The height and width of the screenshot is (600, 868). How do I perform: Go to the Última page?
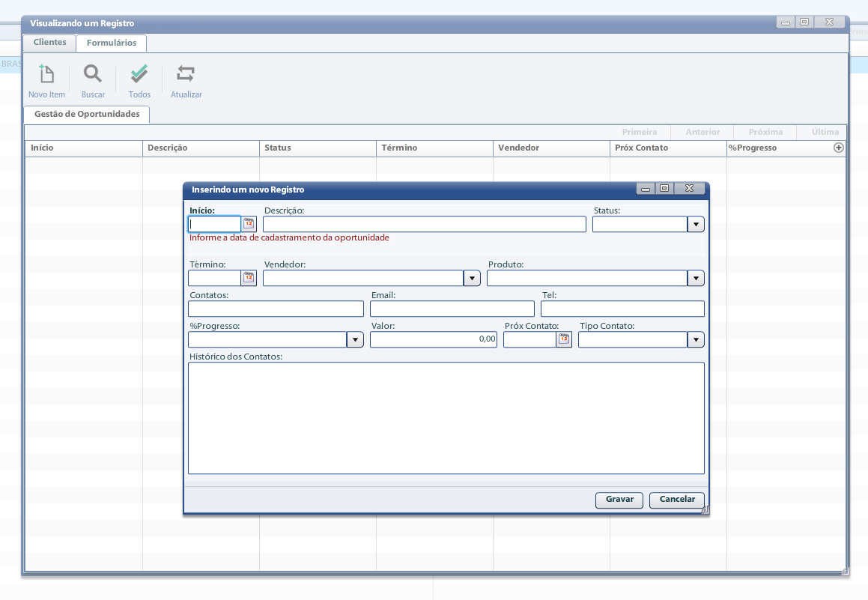tap(825, 132)
